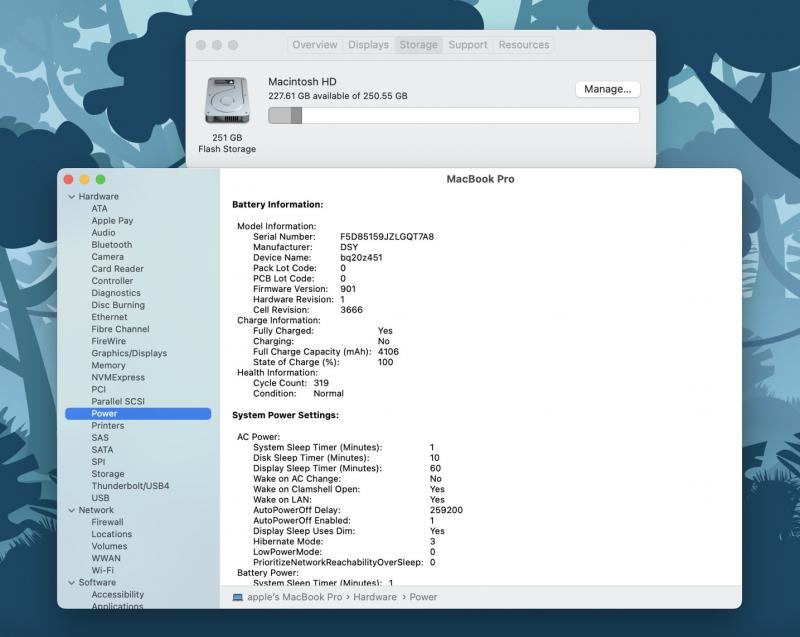The height and width of the screenshot is (637, 800).
Task: Select Controller in the sidebar
Action: 112,281
